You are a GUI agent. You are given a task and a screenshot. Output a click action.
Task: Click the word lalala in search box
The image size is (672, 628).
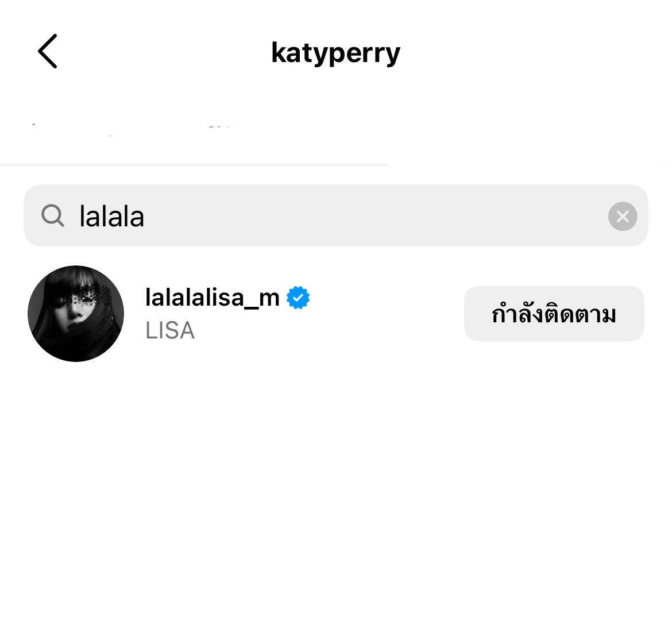111,216
